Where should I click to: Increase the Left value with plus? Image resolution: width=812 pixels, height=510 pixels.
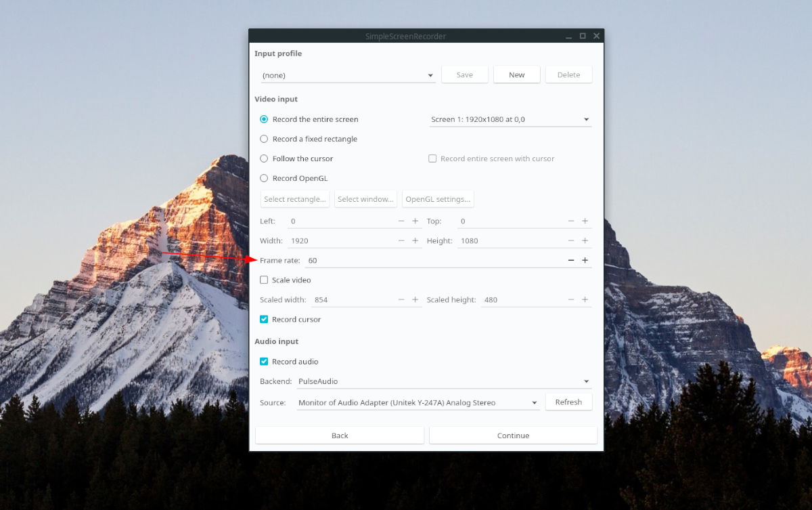click(x=415, y=221)
